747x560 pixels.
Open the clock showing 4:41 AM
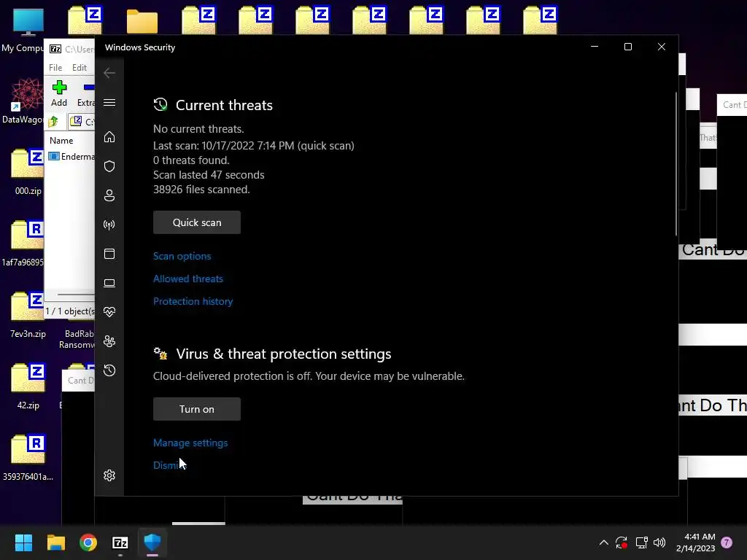click(695, 542)
